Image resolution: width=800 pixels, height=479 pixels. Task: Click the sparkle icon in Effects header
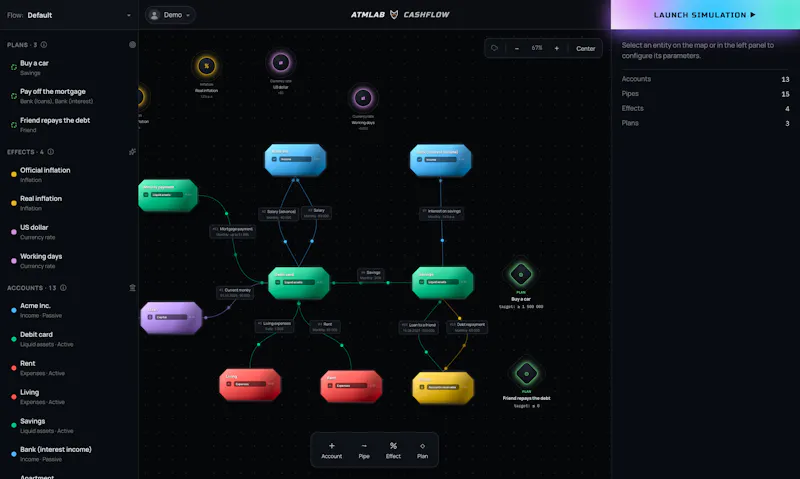[132, 152]
